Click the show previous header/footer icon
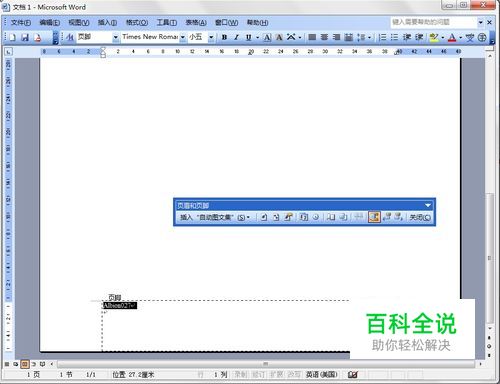 [x=387, y=217]
